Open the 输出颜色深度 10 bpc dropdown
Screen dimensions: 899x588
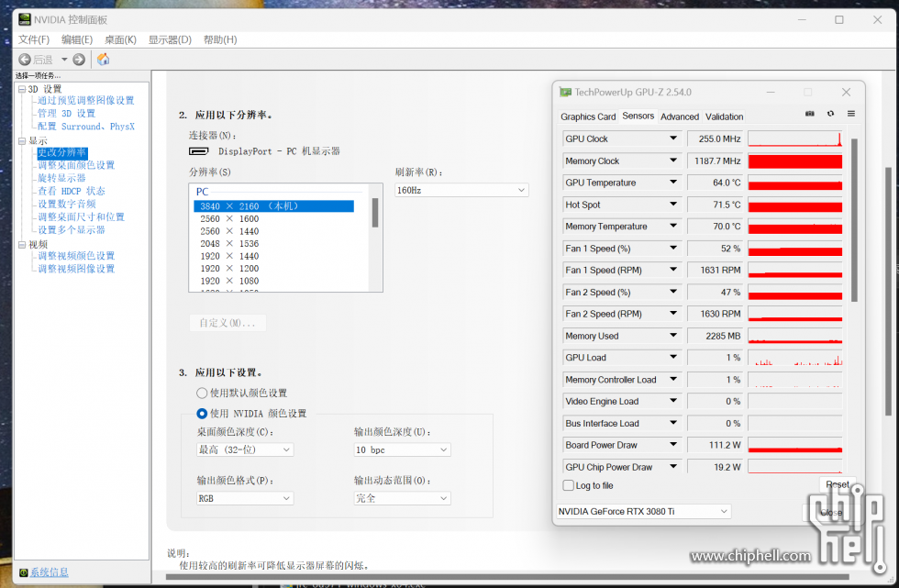402,449
